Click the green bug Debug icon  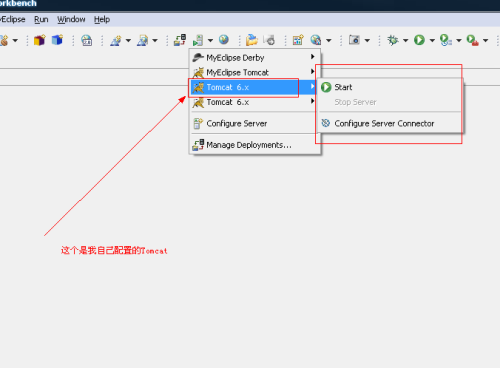[x=393, y=40]
